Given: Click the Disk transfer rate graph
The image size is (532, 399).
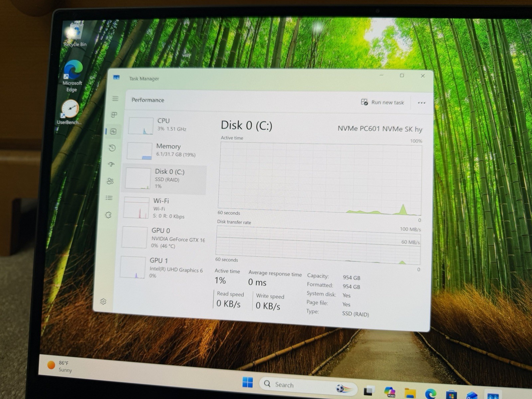Looking at the screenshot, I should pos(318,245).
